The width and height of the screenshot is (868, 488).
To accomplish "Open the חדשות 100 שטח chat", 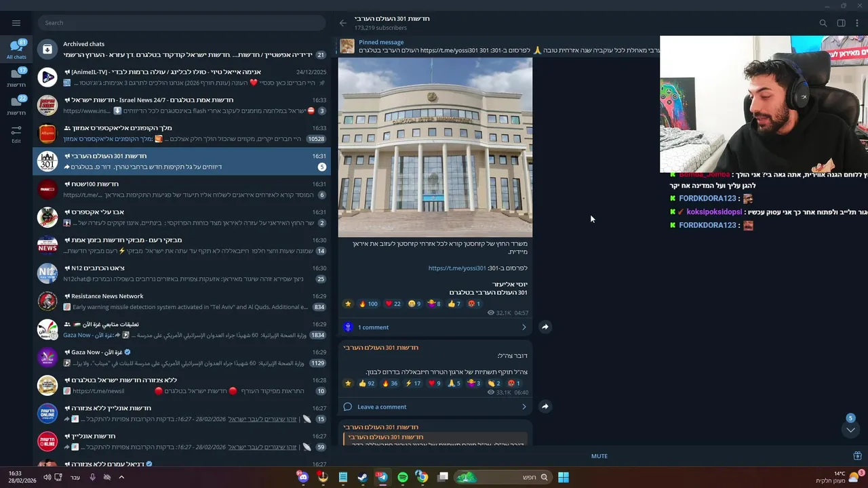I will [x=182, y=189].
